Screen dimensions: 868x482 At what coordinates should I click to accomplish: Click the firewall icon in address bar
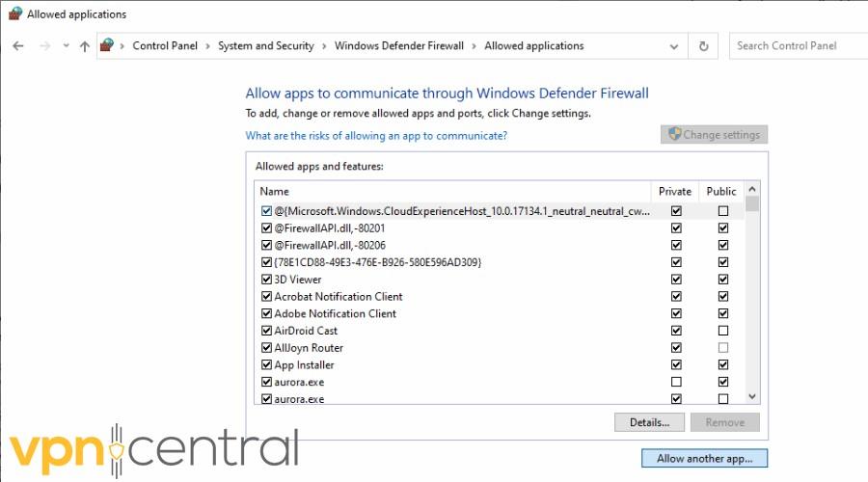(x=107, y=44)
